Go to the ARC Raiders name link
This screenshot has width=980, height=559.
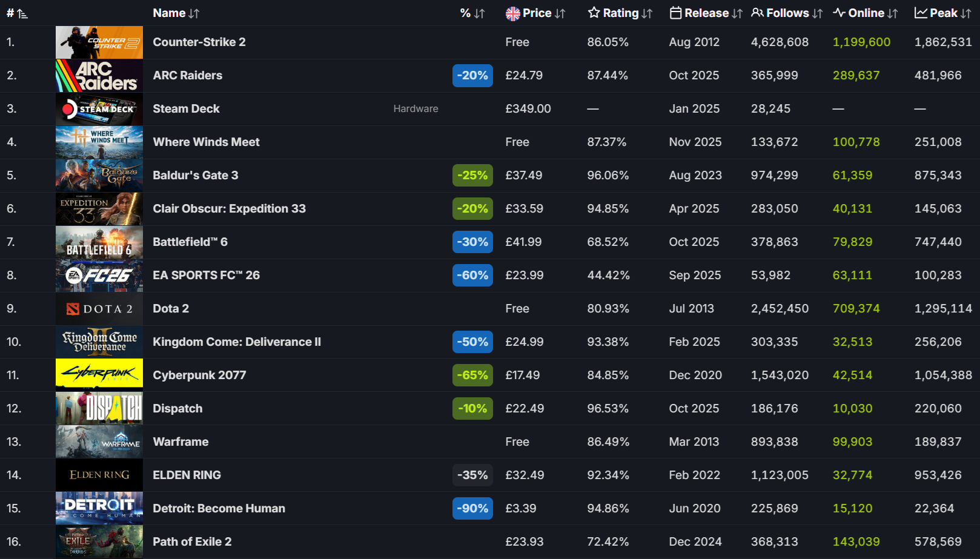coord(188,75)
